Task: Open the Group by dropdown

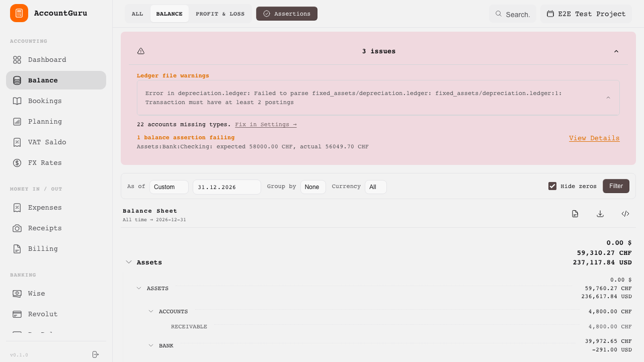Action: [x=312, y=187]
